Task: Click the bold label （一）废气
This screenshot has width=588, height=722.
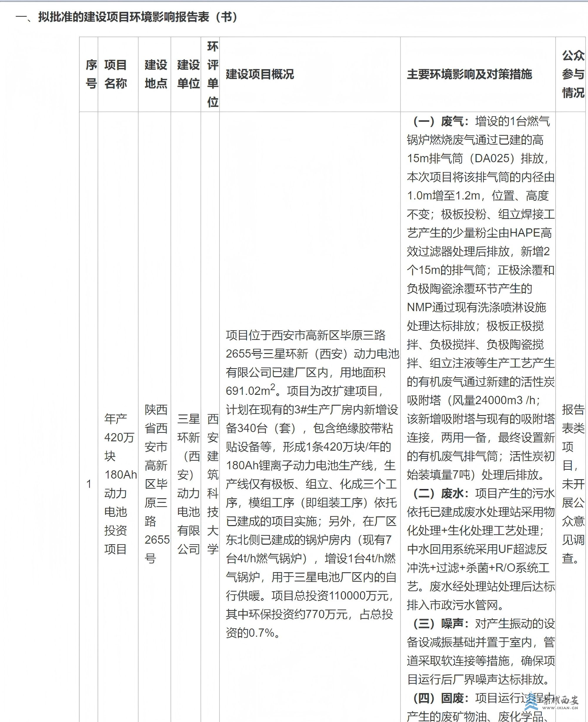Action: point(441,121)
